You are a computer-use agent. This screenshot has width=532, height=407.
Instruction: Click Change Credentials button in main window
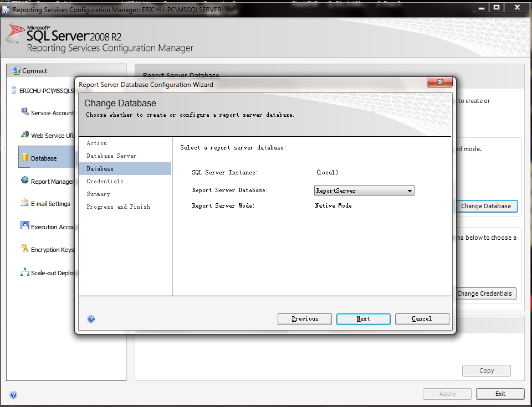tap(485, 293)
